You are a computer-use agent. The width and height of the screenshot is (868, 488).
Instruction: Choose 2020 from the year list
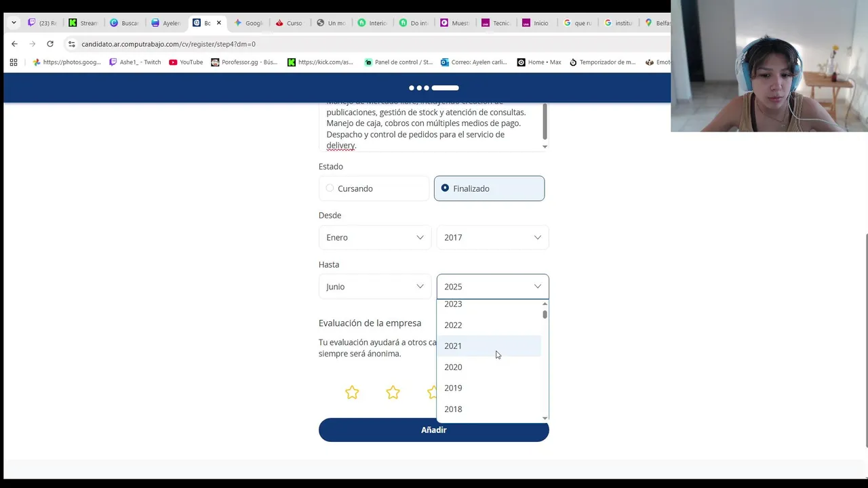(489, 367)
